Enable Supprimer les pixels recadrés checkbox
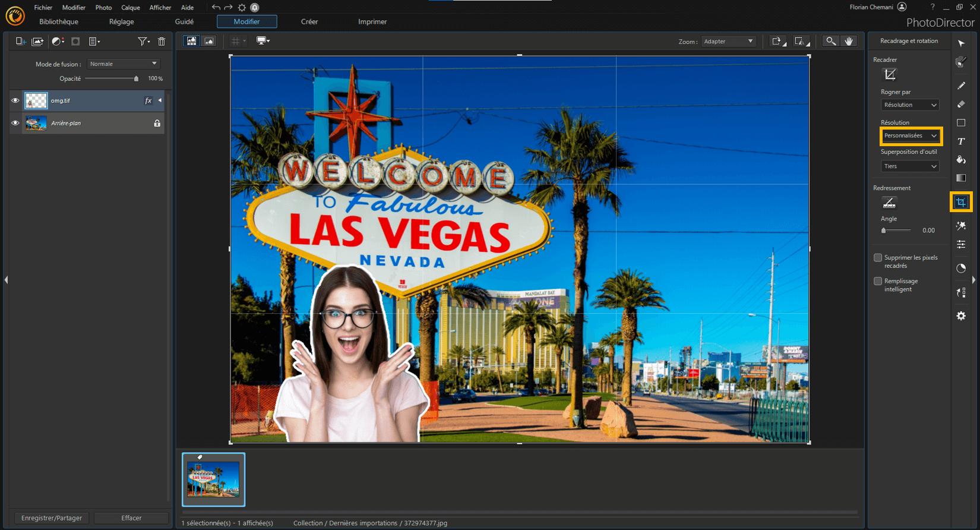The image size is (980, 530). tap(878, 258)
